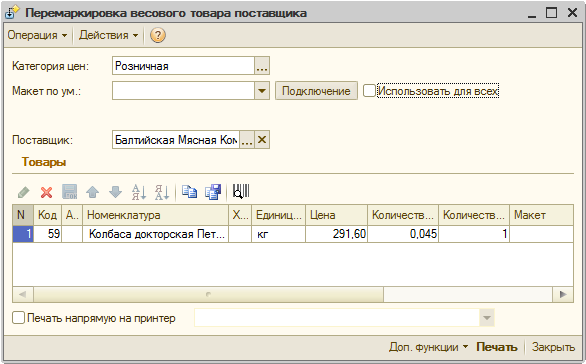Screen dimensions: 586x364
Task: Click the copy row icon
Action: 189,192
